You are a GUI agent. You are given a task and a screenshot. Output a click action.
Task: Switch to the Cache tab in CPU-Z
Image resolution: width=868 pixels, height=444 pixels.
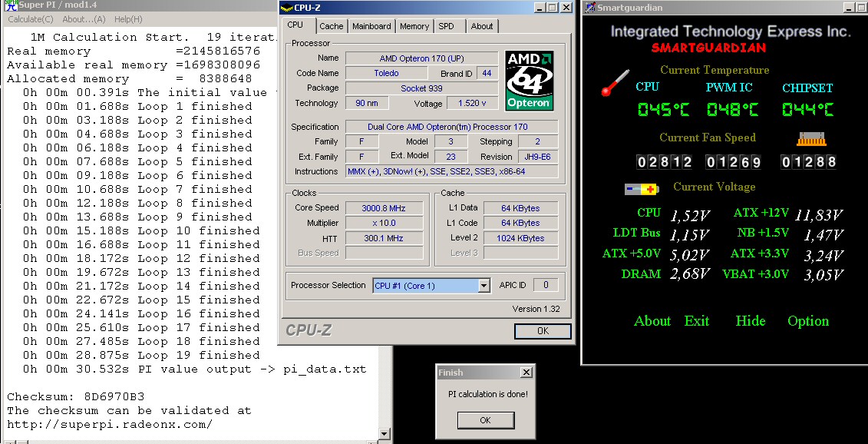pos(332,26)
